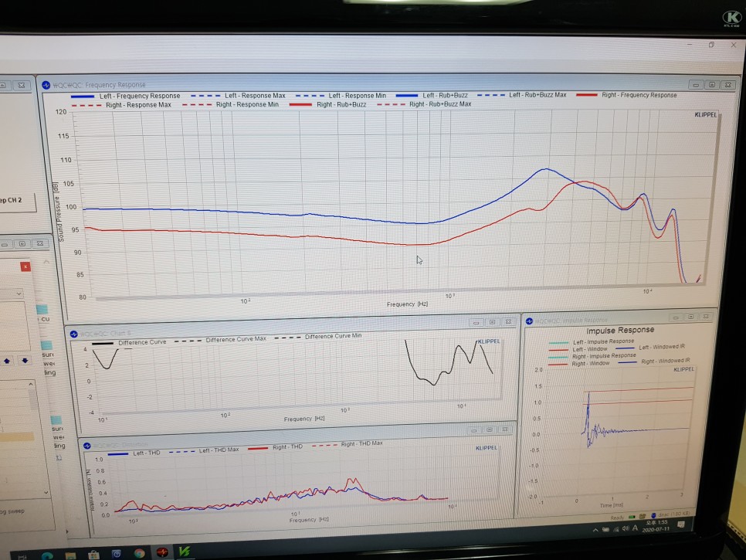Click Difference Curve legend entry
The width and height of the screenshot is (746, 560).
[x=129, y=343]
